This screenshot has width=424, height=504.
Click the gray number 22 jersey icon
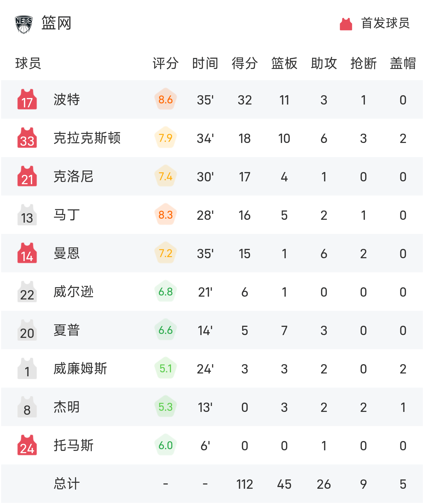27,292
